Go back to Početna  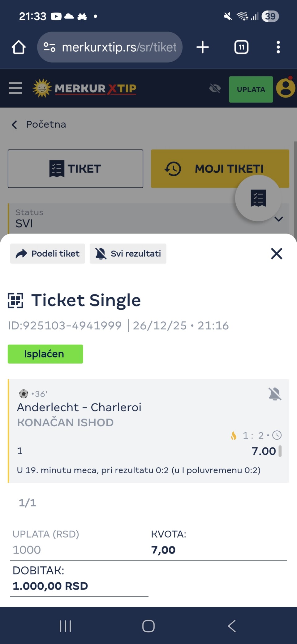(x=39, y=124)
